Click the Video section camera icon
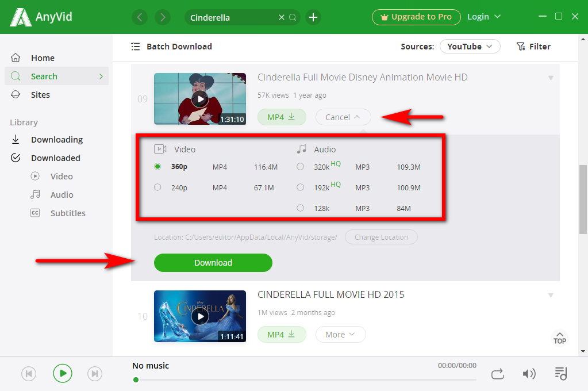The height and width of the screenshot is (391, 588). click(x=160, y=149)
